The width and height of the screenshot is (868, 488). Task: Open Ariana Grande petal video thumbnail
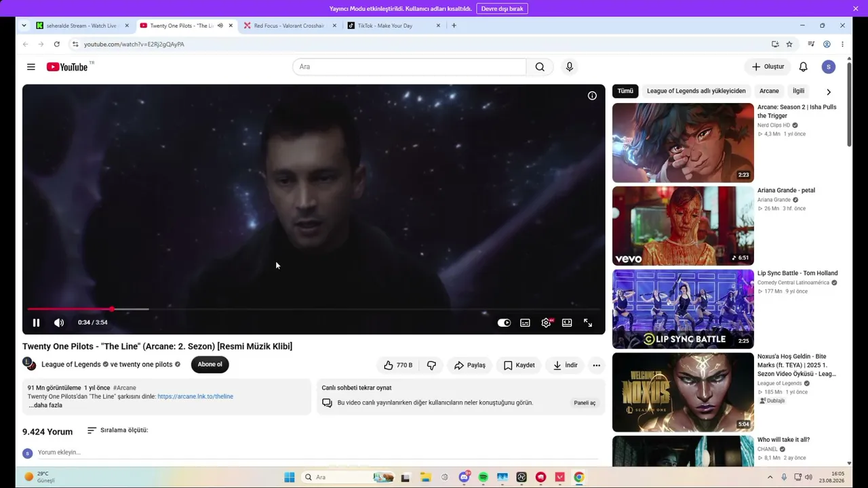coord(683,226)
